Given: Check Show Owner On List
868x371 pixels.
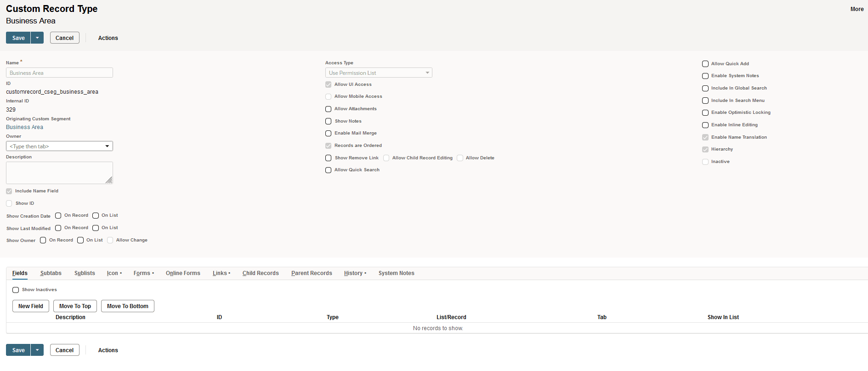Looking at the screenshot, I should [80, 240].
